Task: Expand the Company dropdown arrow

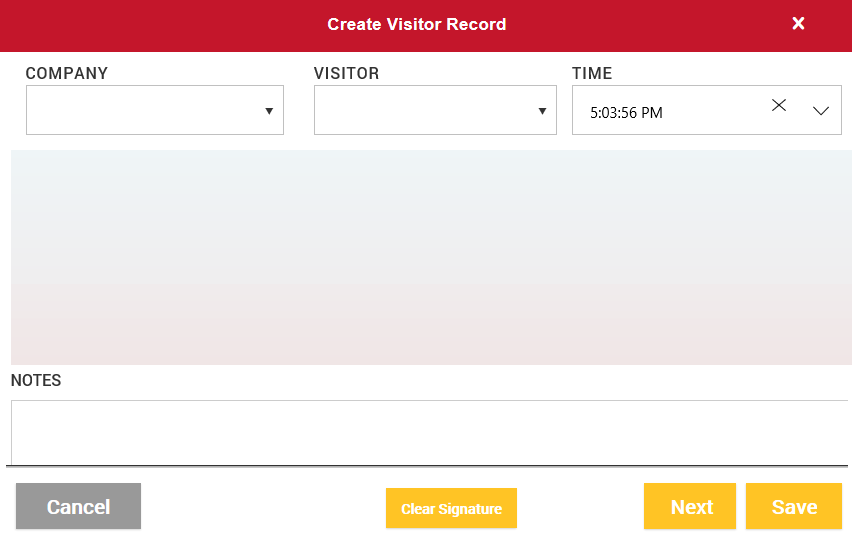Action: point(269,111)
